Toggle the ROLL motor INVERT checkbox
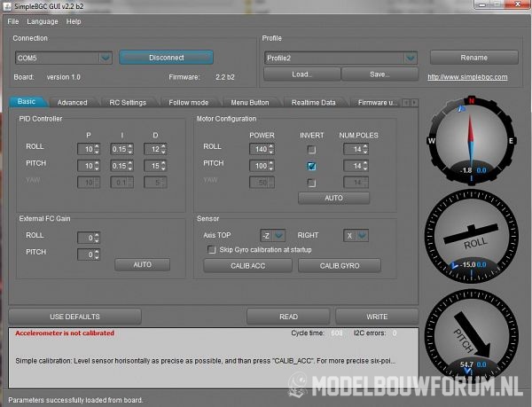Image resolution: width=532 pixels, height=407 pixels. click(x=311, y=149)
